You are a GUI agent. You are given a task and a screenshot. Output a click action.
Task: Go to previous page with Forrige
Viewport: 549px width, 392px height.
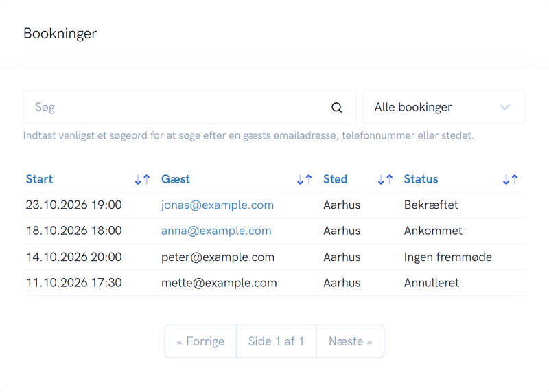(200, 341)
